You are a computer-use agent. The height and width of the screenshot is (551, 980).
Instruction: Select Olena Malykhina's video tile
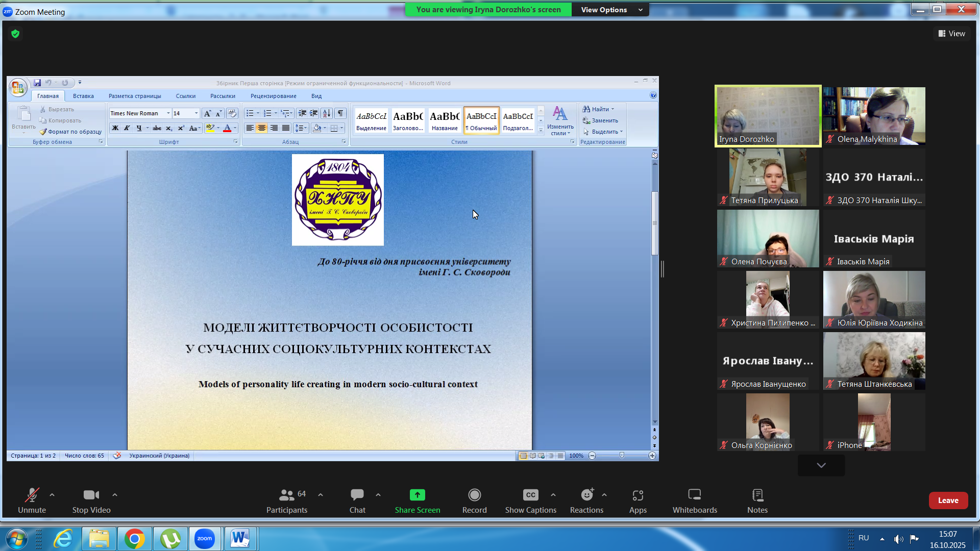[874, 116]
